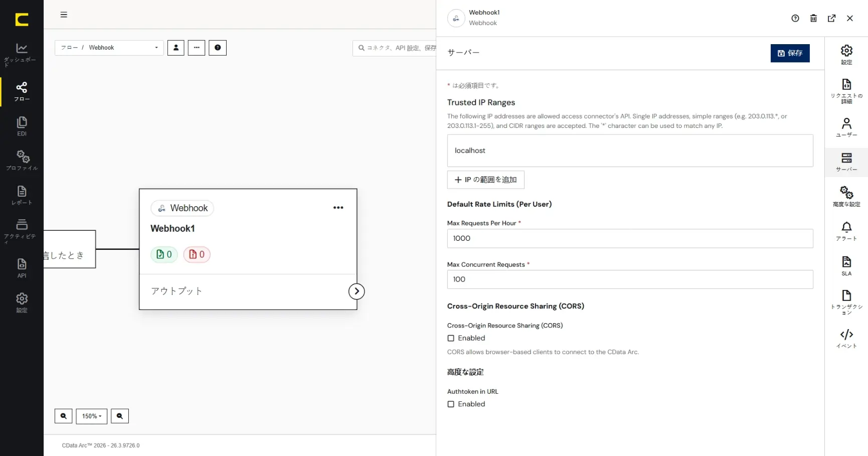Screen dimensions: 868x456
Task: Switch to the ユーザー tab
Action: pos(846,127)
